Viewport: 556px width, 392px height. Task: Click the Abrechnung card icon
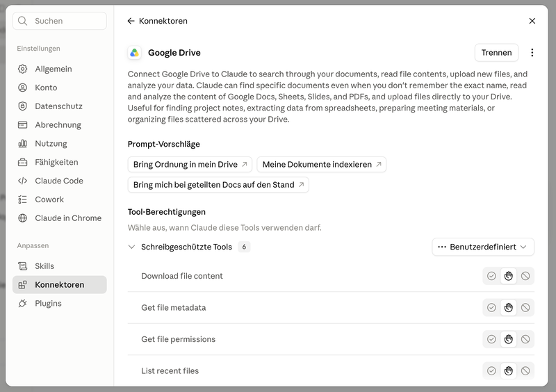tap(22, 125)
